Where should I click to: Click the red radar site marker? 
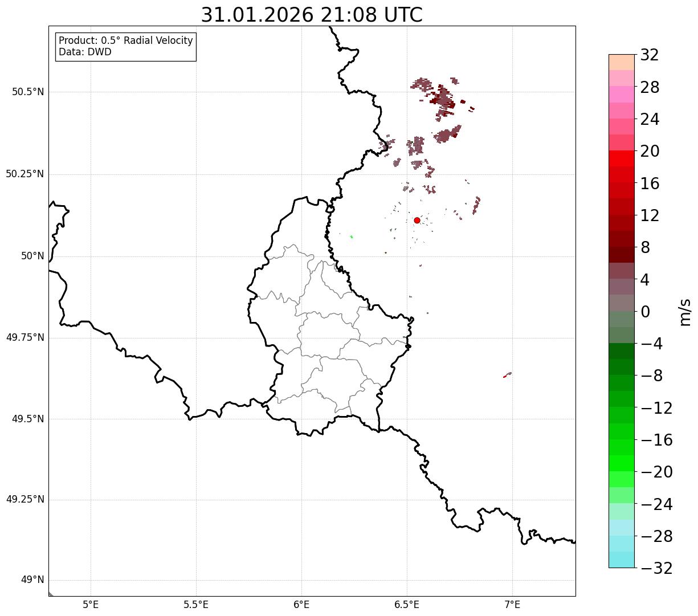coord(417,221)
